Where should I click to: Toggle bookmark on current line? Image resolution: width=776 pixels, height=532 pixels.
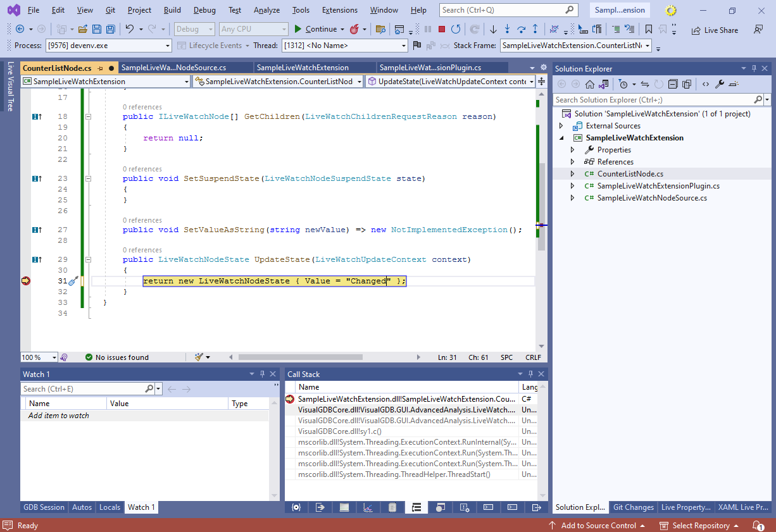tap(648, 29)
